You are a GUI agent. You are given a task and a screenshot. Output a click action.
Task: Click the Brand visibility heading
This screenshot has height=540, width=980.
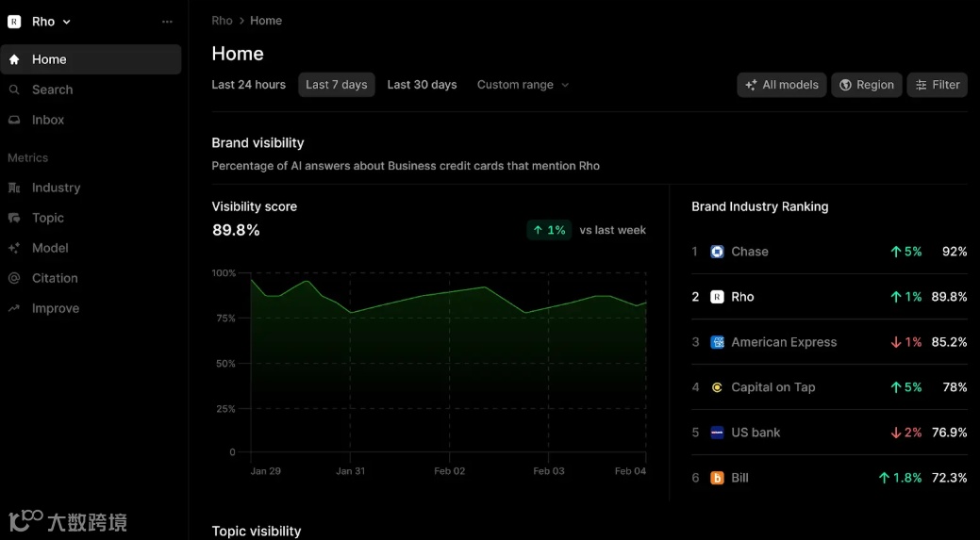point(257,143)
